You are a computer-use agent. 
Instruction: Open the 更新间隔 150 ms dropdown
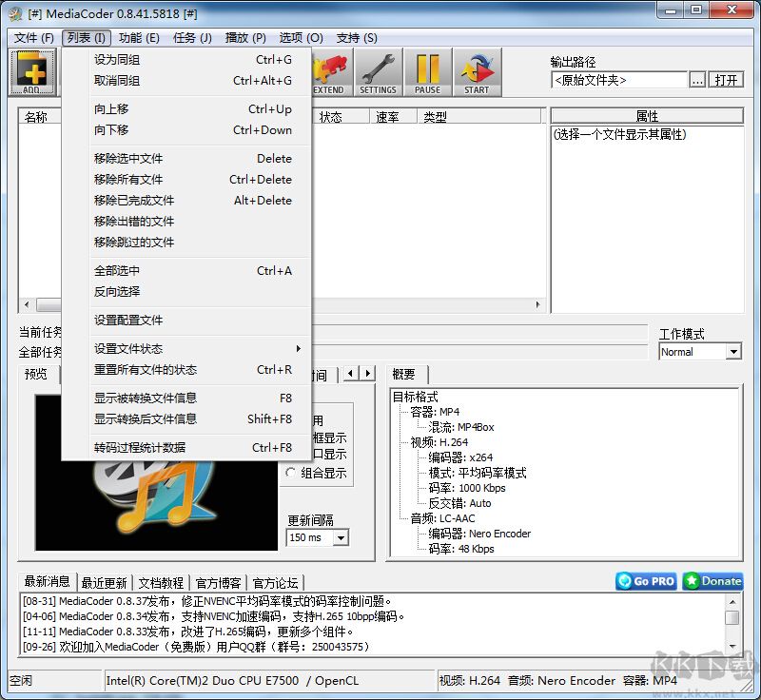340,538
